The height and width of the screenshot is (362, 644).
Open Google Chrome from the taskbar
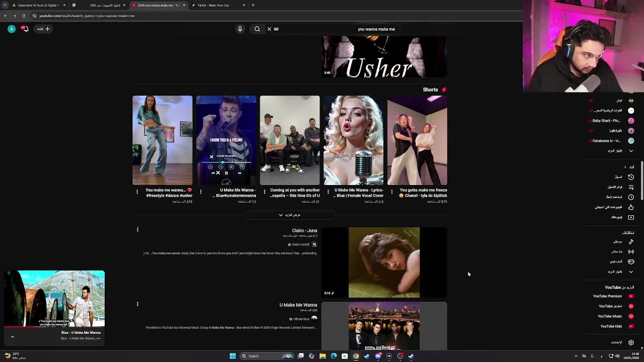coord(356,356)
